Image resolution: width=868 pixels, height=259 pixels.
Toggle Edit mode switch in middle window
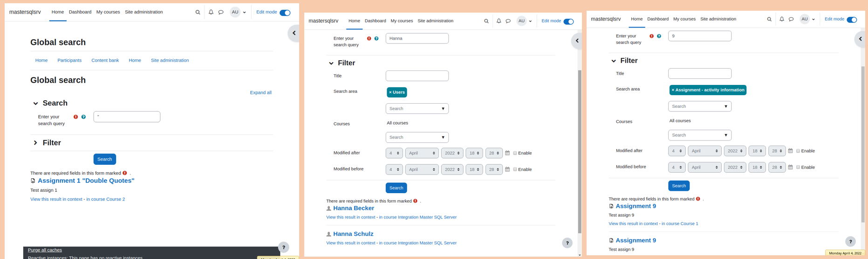pos(569,21)
